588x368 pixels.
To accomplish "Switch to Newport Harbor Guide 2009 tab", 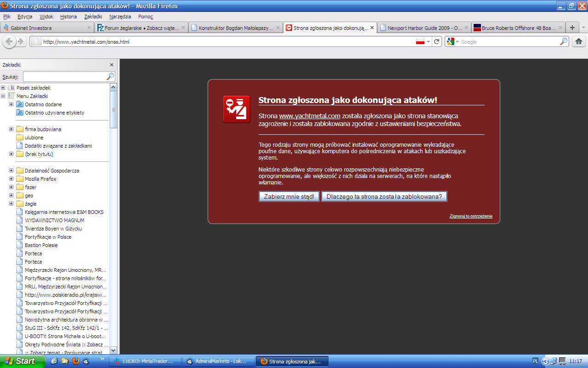I will (424, 28).
